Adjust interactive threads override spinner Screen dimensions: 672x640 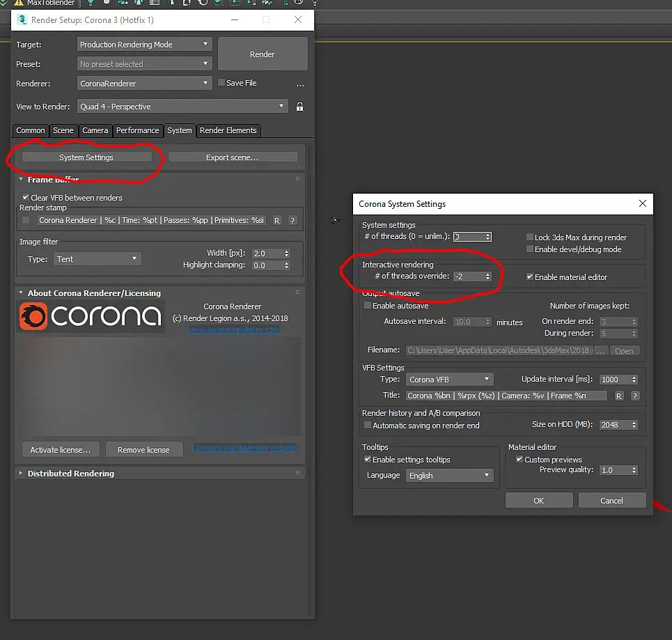pyautogui.click(x=487, y=276)
